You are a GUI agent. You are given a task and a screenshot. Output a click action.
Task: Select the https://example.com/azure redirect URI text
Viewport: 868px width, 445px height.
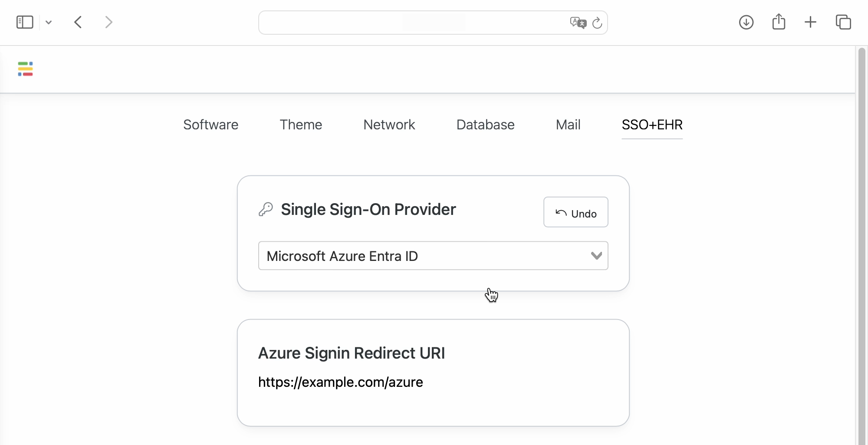pyautogui.click(x=340, y=382)
